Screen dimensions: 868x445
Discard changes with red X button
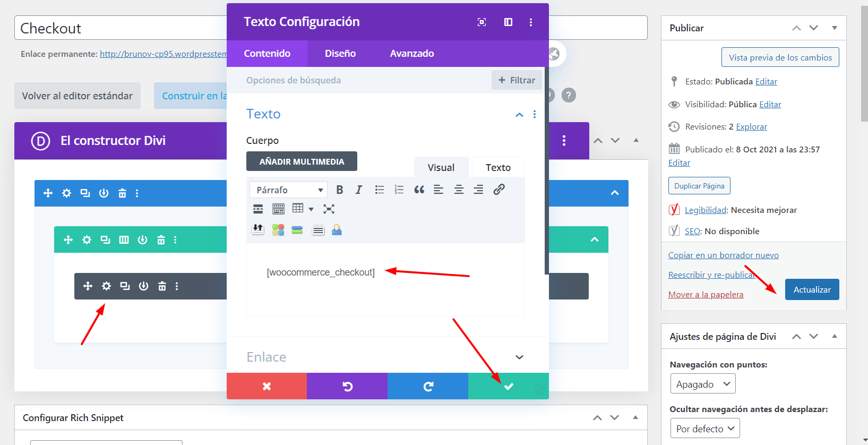pyautogui.click(x=267, y=386)
